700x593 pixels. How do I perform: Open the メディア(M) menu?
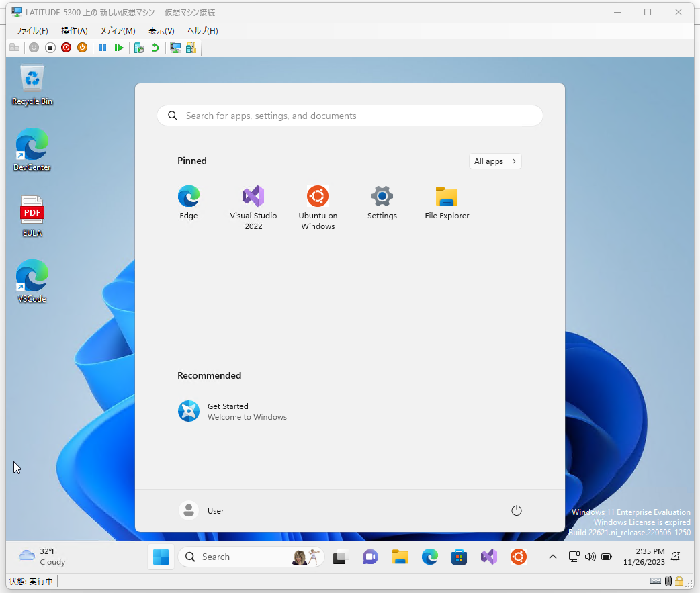118,30
